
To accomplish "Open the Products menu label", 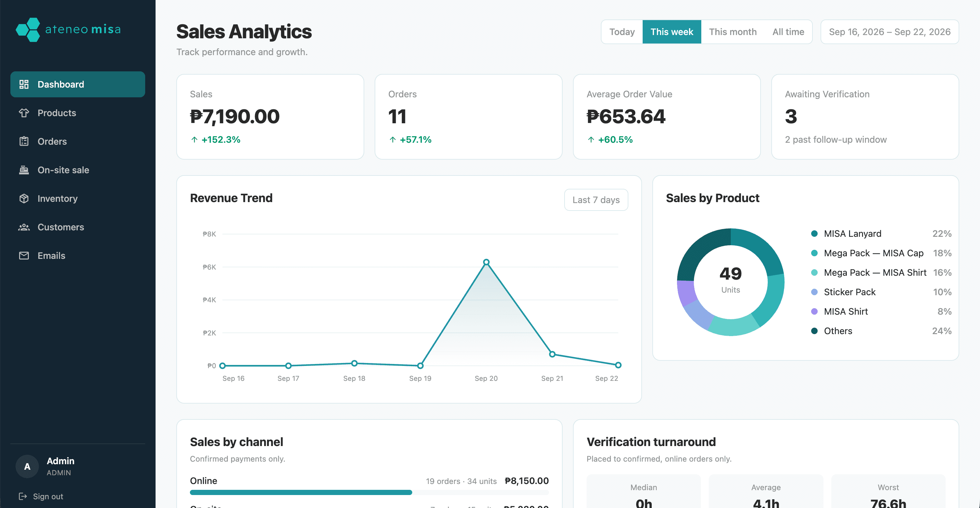I will (57, 113).
